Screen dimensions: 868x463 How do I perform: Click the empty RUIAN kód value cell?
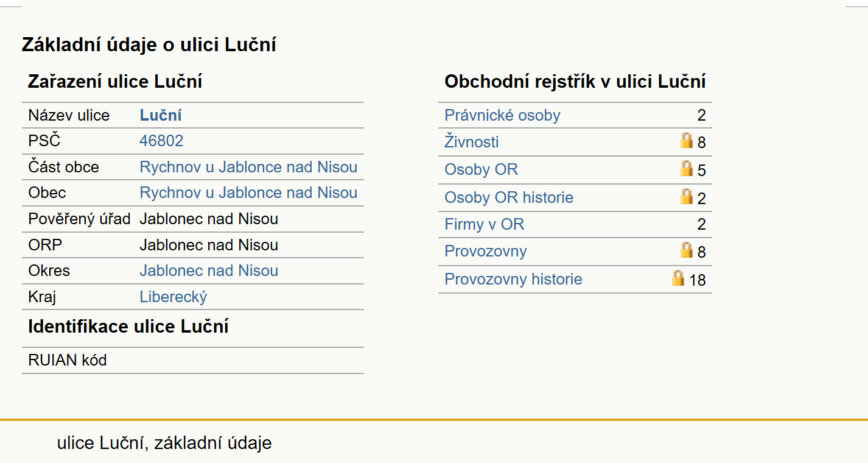pos(250,360)
